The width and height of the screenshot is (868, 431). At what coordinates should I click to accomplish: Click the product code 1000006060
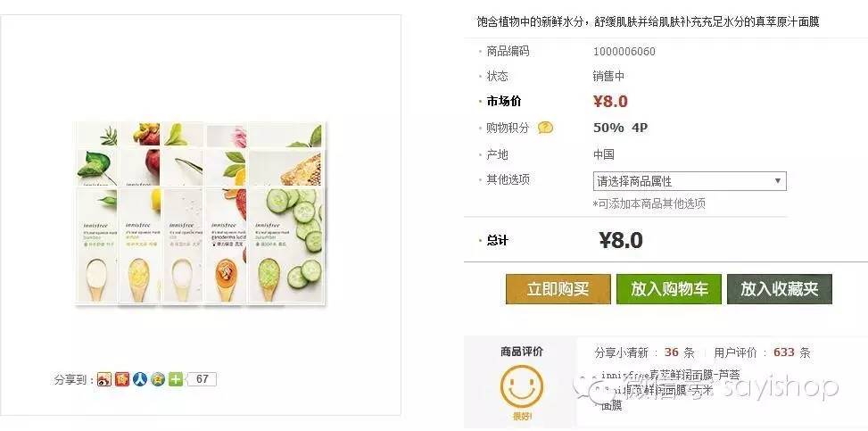(x=624, y=52)
